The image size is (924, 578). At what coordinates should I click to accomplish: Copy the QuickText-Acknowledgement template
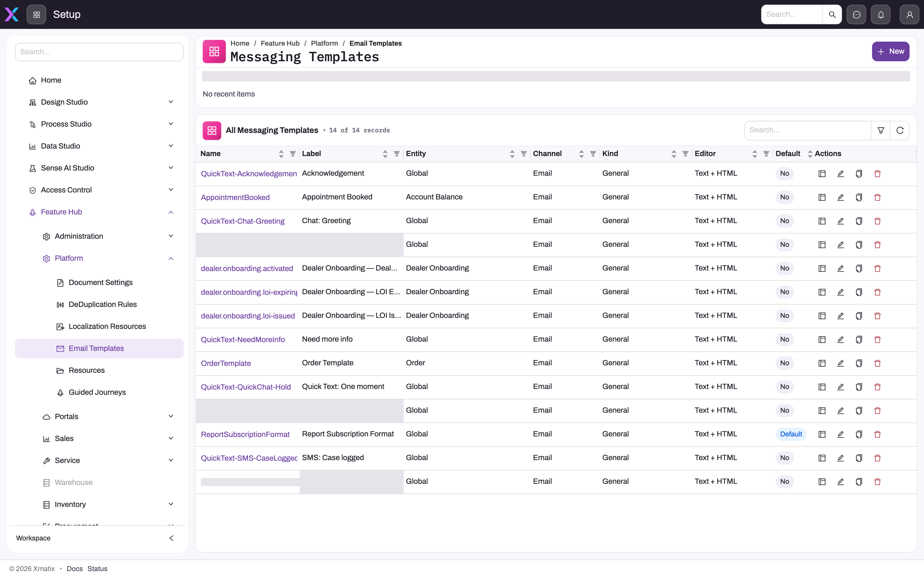point(859,174)
